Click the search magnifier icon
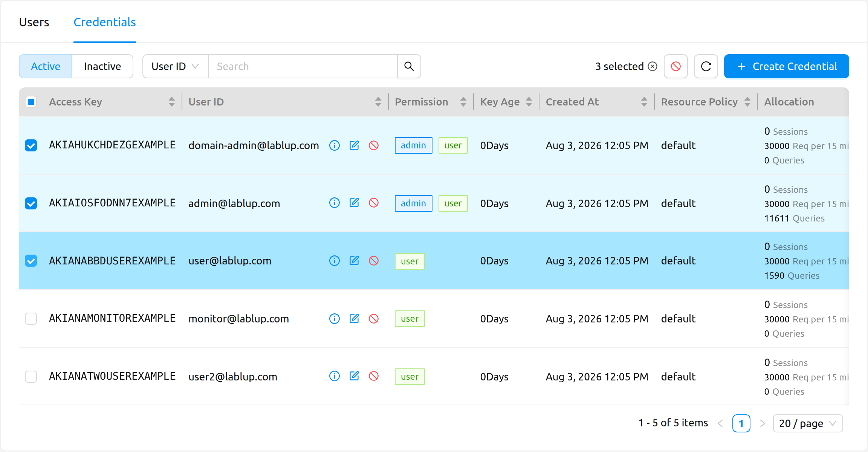This screenshot has width=868, height=452. coord(409,66)
